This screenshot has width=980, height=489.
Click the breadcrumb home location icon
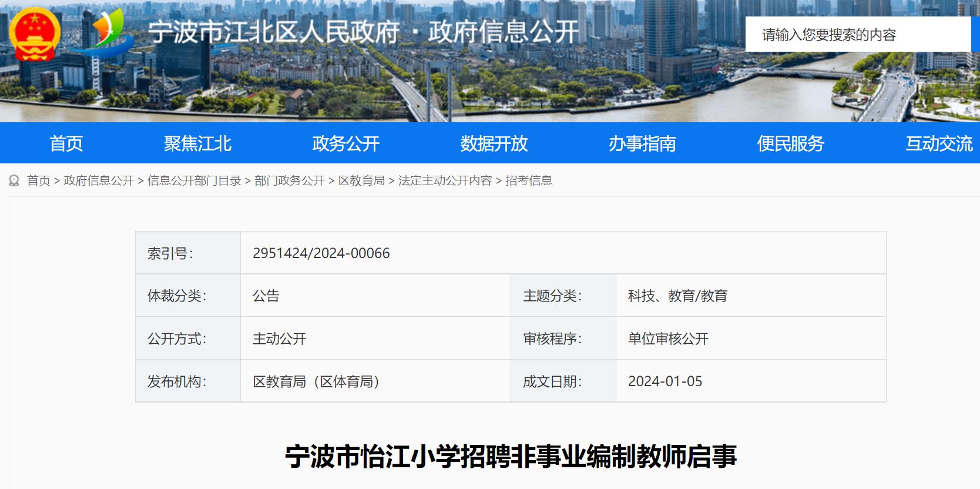(14, 180)
